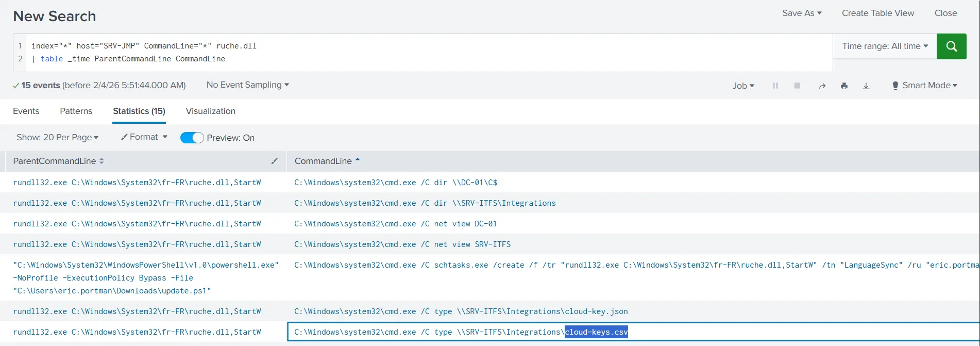The image size is (980, 346).
Task: Switch to the Visualization tab
Action: 211,111
